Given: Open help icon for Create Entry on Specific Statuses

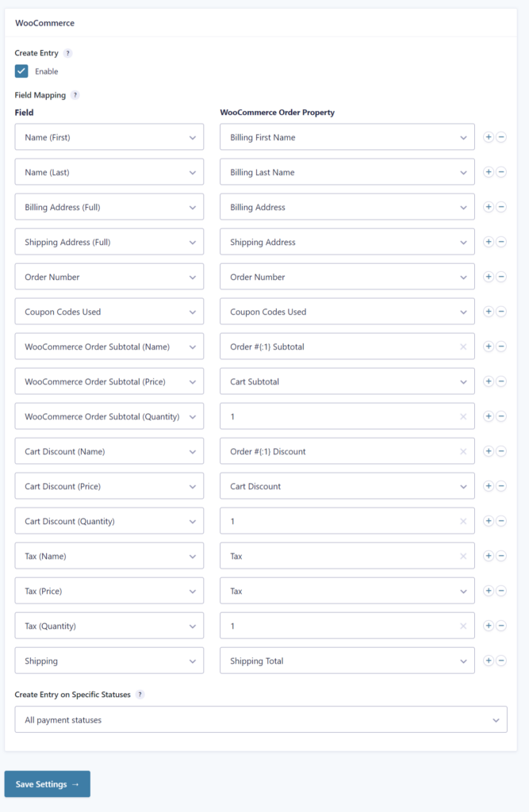Looking at the screenshot, I should point(140,694).
